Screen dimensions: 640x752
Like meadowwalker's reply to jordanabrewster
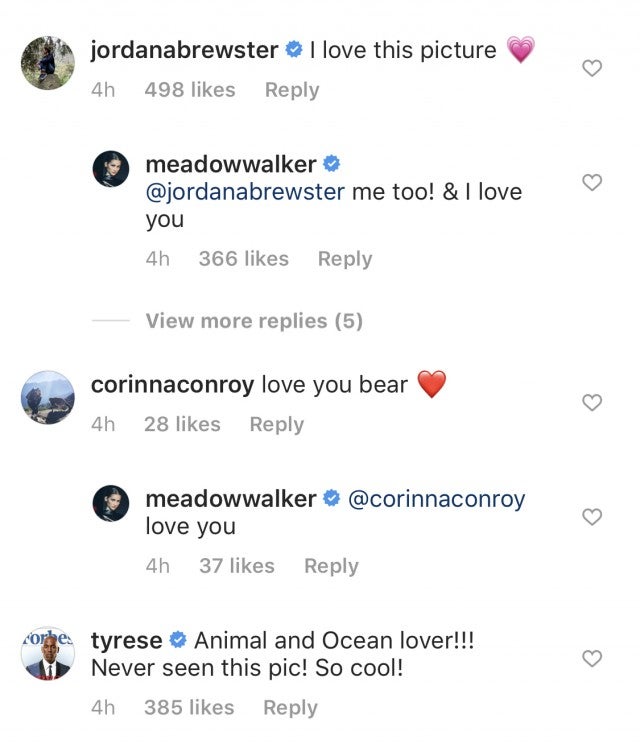coord(592,182)
